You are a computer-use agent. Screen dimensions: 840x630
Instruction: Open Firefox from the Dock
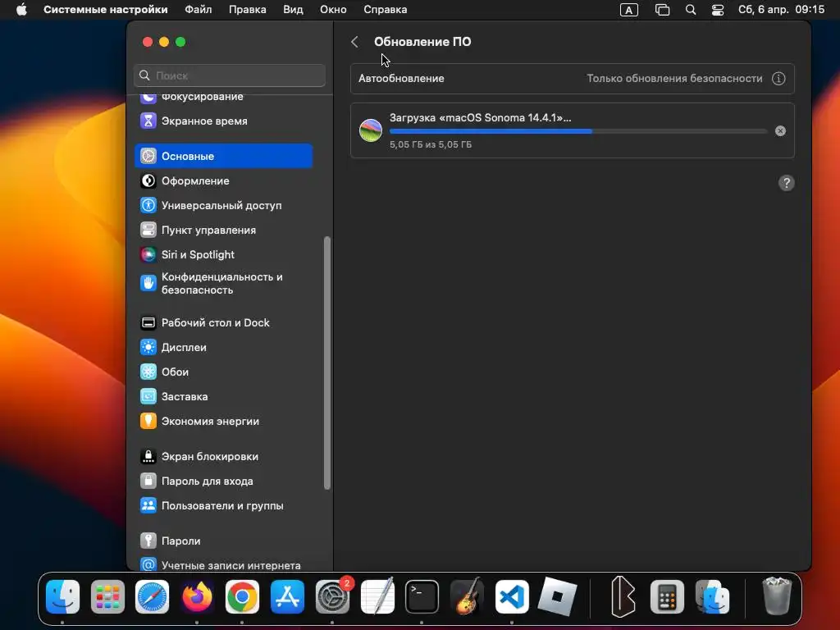(197, 596)
